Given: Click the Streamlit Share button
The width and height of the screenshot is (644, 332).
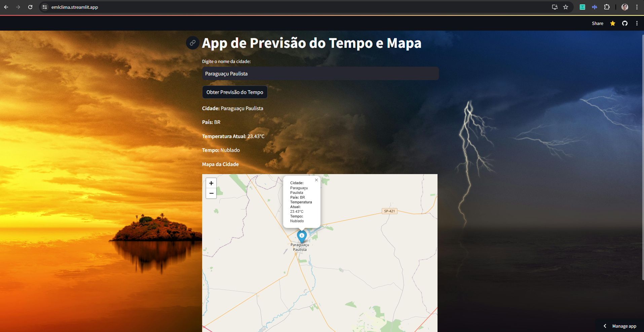Looking at the screenshot, I should click(598, 24).
